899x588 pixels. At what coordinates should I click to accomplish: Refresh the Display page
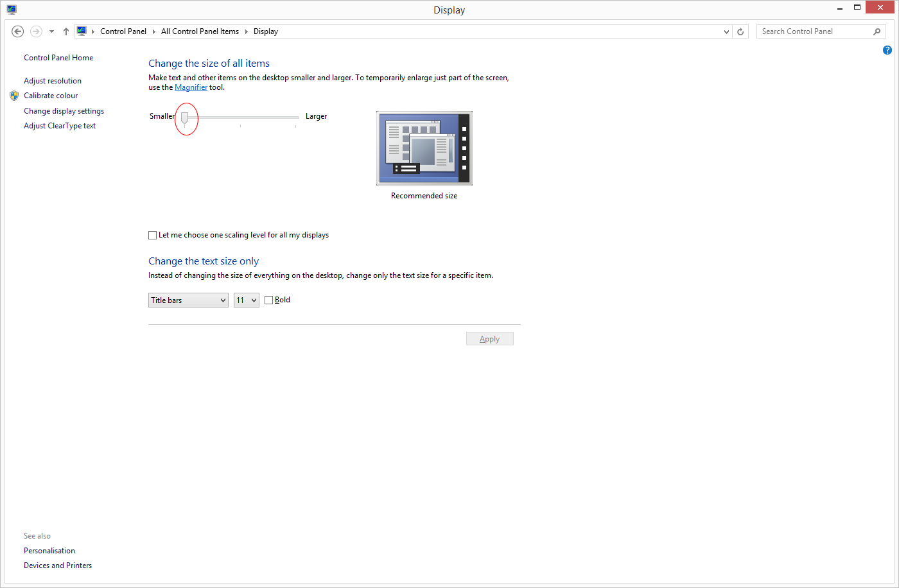[x=740, y=31]
